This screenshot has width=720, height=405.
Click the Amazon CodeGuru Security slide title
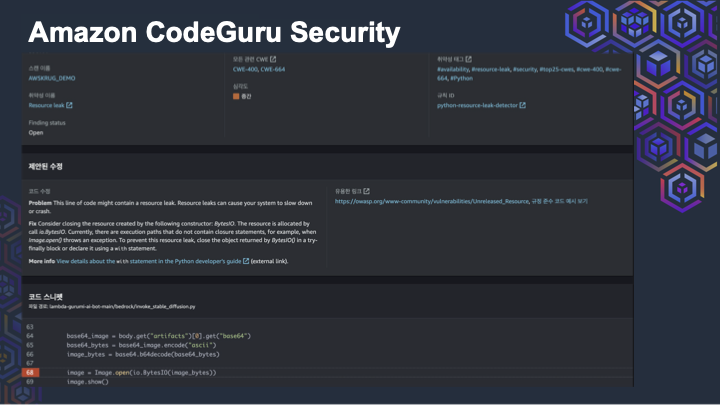click(214, 32)
